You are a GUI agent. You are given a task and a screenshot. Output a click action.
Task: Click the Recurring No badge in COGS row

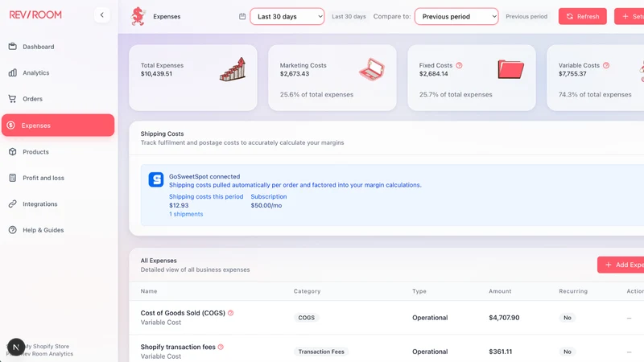click(x=568, y=318)
